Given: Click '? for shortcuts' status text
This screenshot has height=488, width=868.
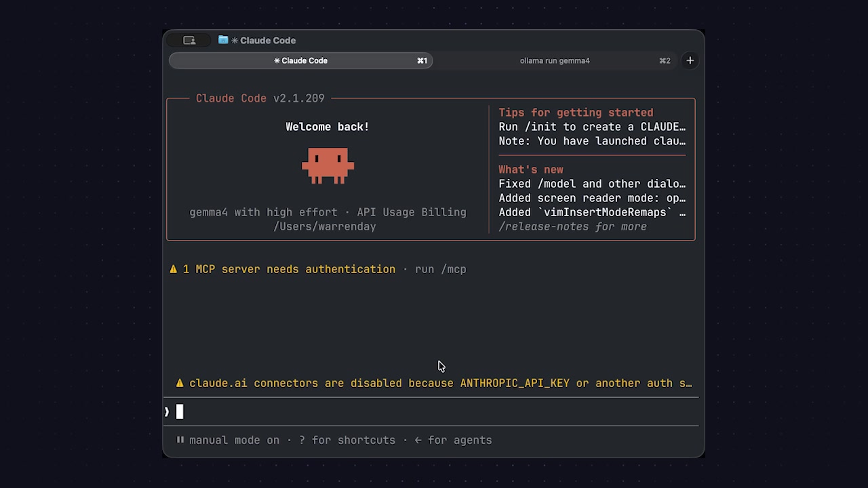Looking at the screenshot, I should [347, 440].
